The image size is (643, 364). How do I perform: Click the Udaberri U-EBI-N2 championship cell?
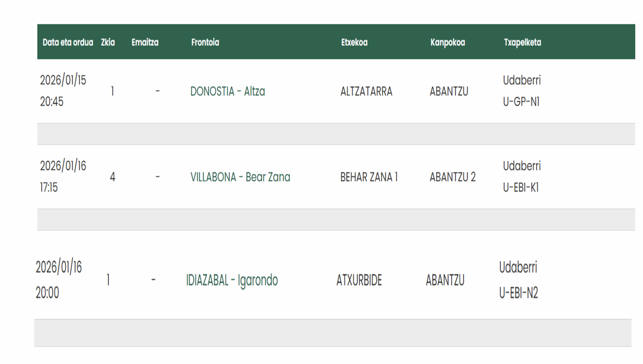point(518,280)
